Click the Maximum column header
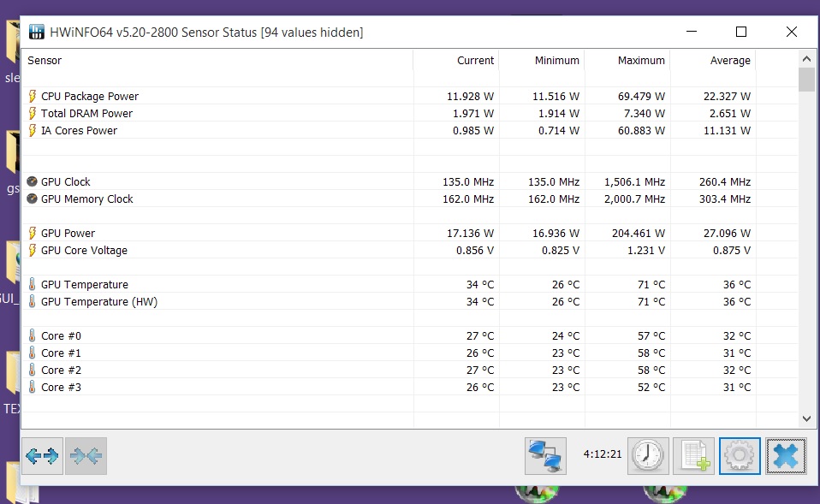 point(627,61)
